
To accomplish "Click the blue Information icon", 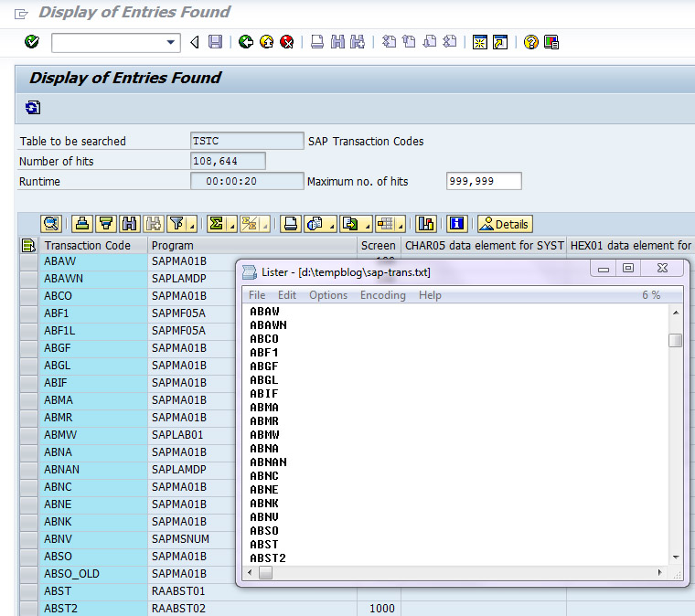I will point(457,224).
